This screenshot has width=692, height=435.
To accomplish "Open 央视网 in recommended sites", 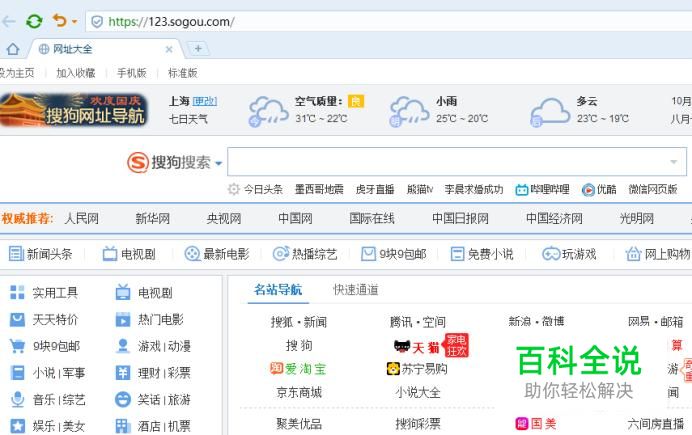I will [x=224, y=218].
